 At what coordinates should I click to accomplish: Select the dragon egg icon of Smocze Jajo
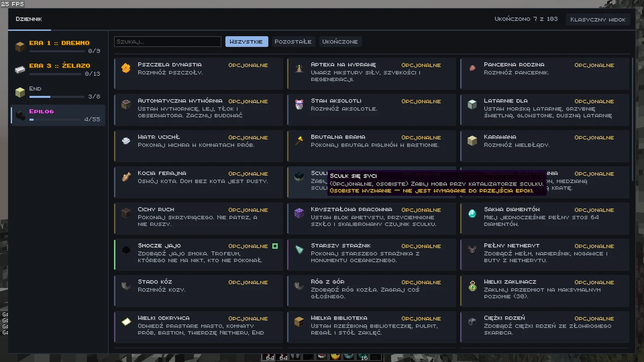tap(126, 249)
